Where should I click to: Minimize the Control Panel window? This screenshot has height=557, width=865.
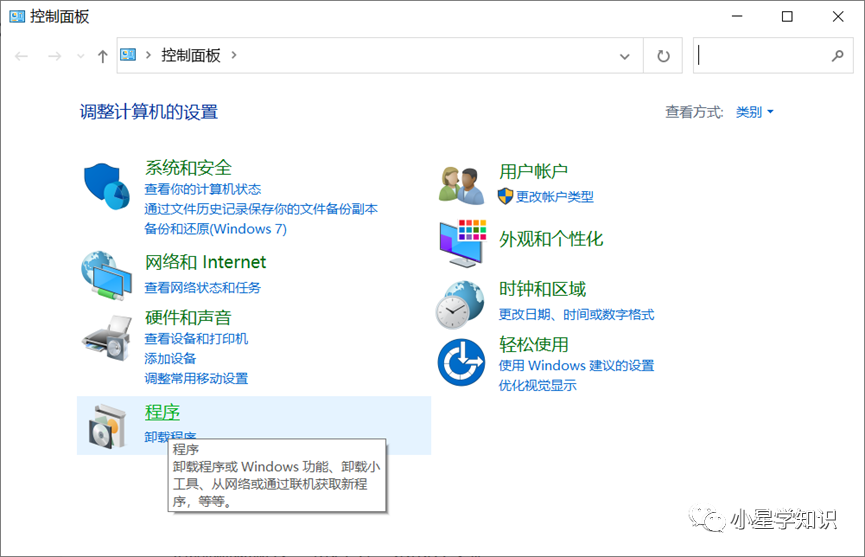pyautogui.click(x=736, y=17)
